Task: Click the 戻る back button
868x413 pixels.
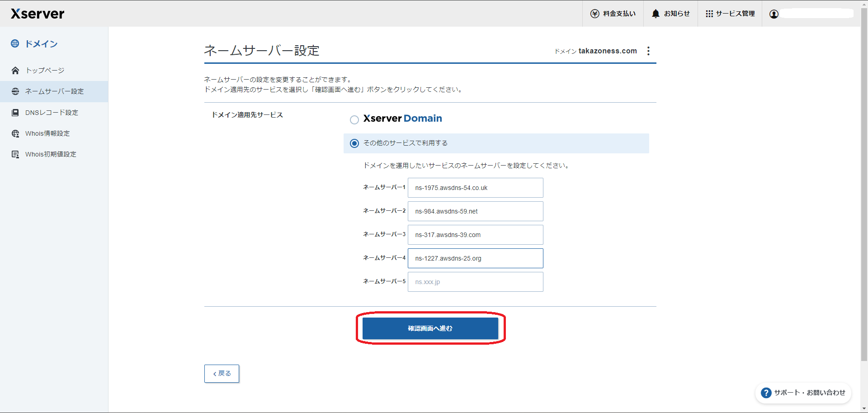Action: [222, 374]
